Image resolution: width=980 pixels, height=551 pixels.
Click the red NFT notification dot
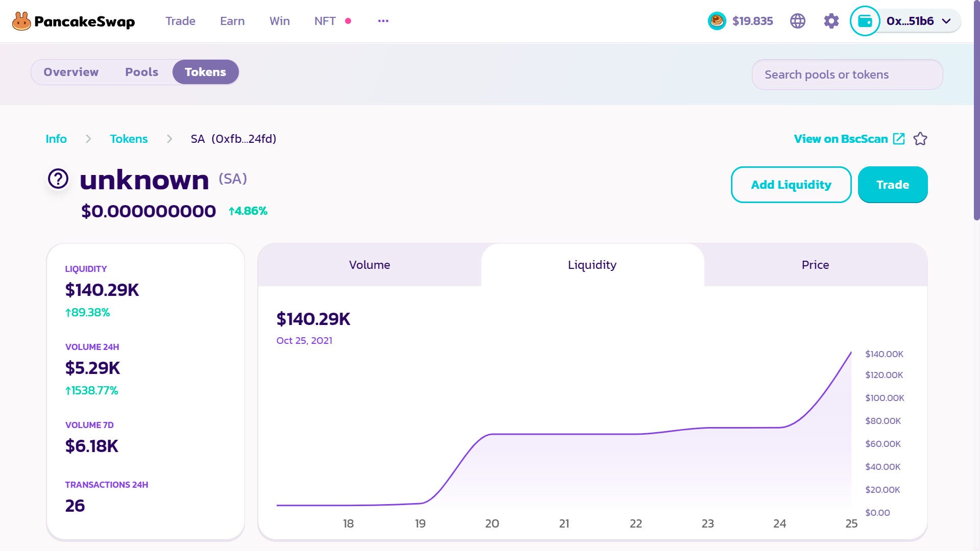point(349,21)
